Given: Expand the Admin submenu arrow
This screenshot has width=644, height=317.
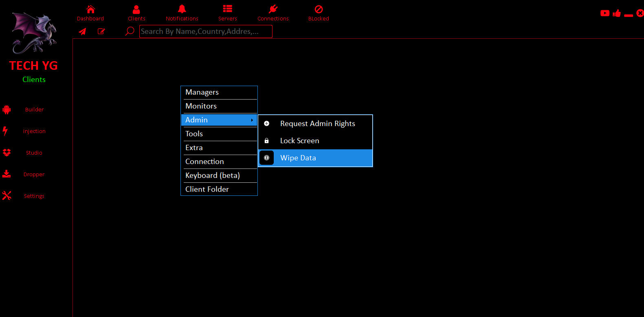Looking at the screenshot, I should 252,120.
